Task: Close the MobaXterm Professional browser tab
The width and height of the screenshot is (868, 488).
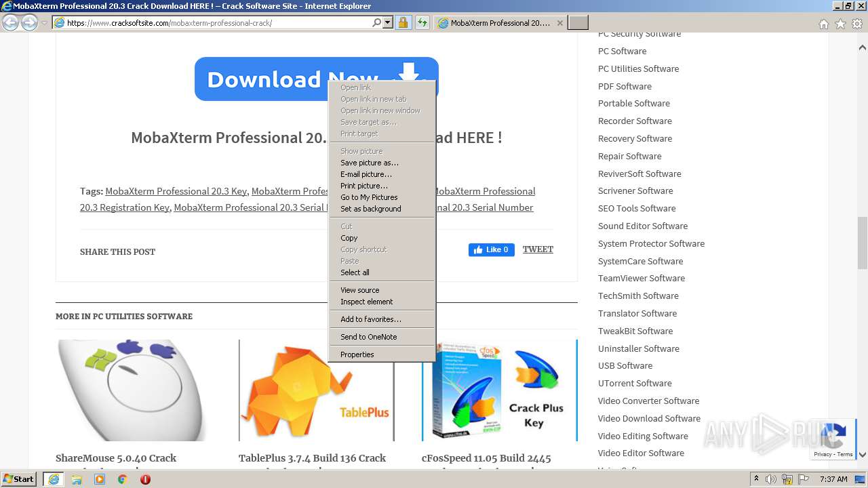Action: pyautogui.click(x=560, y=23)
